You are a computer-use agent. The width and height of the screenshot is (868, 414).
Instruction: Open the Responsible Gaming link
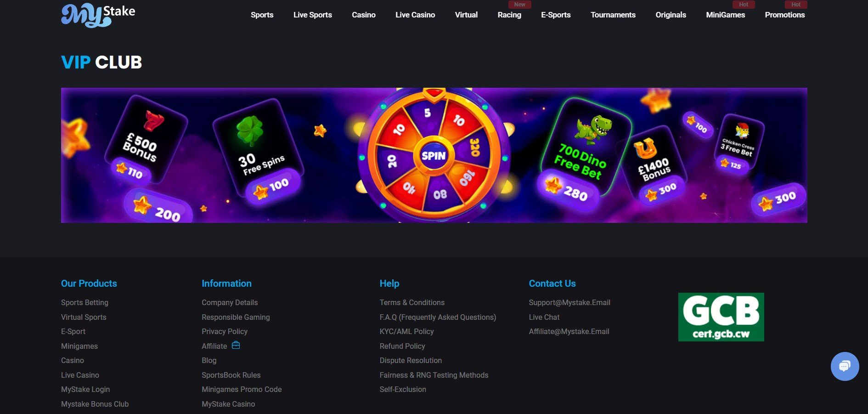(236, 317)
